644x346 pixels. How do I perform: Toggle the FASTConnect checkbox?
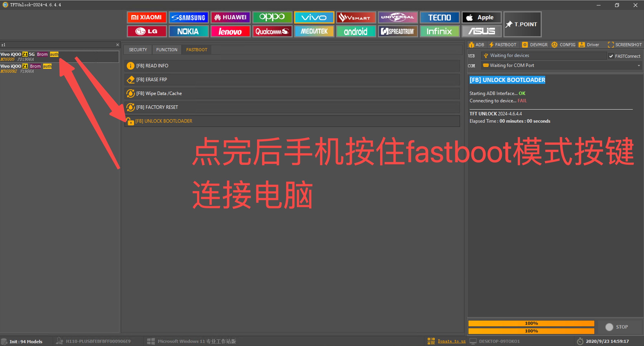[611, 56]
